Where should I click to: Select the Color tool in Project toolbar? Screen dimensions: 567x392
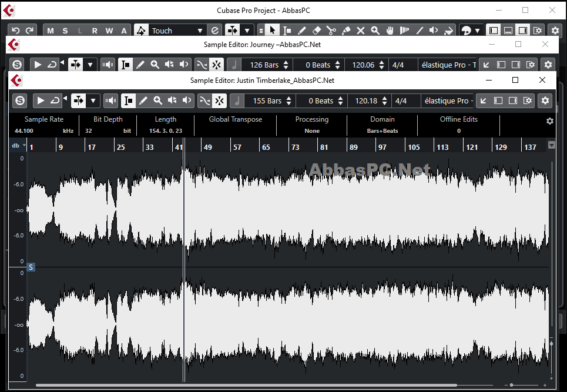449,31
